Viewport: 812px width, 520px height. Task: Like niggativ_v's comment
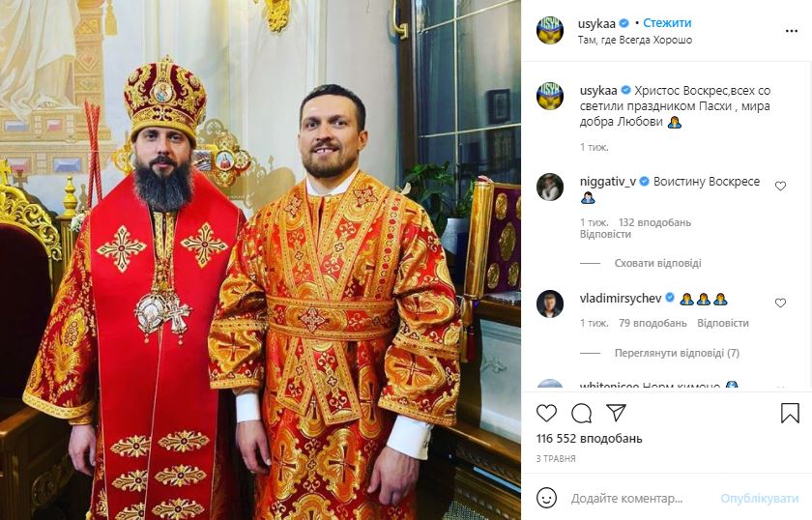tap(780, 186)
